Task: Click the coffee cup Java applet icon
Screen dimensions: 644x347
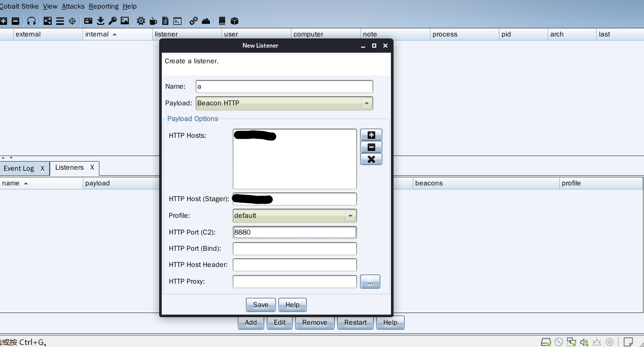Action: click(153, 21)
